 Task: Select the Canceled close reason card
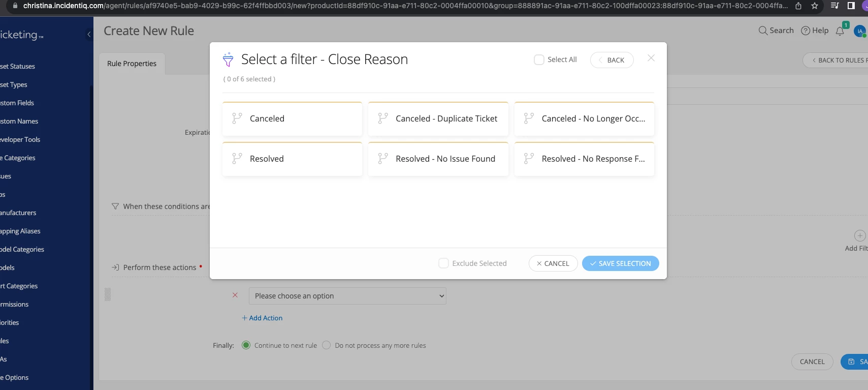coord(292,118)
